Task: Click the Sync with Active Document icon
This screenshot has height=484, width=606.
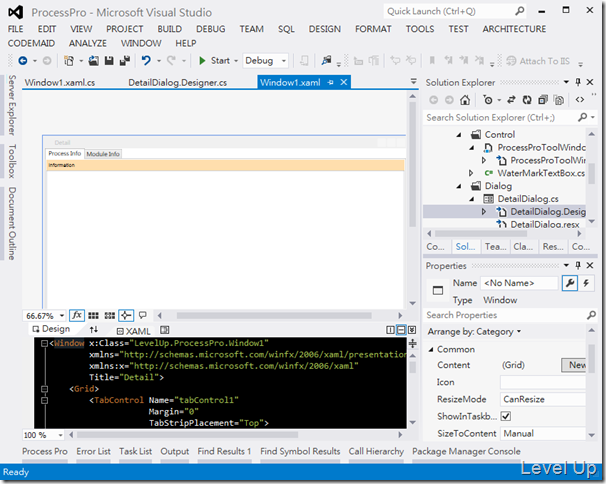Action: point(511,100)
